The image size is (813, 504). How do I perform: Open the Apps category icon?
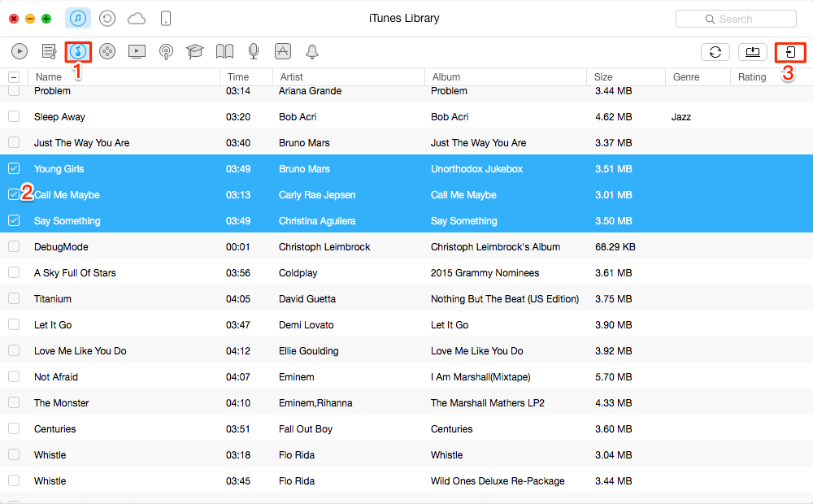(283, 51)
